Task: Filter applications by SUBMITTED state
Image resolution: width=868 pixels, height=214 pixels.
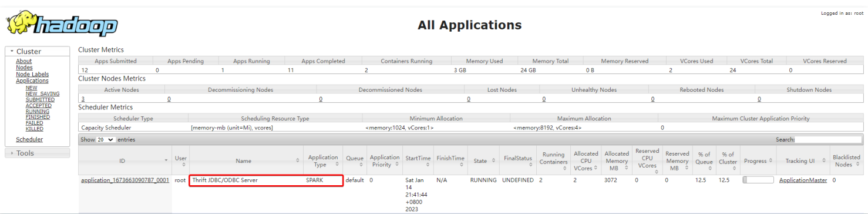Action: pos(40,99)
